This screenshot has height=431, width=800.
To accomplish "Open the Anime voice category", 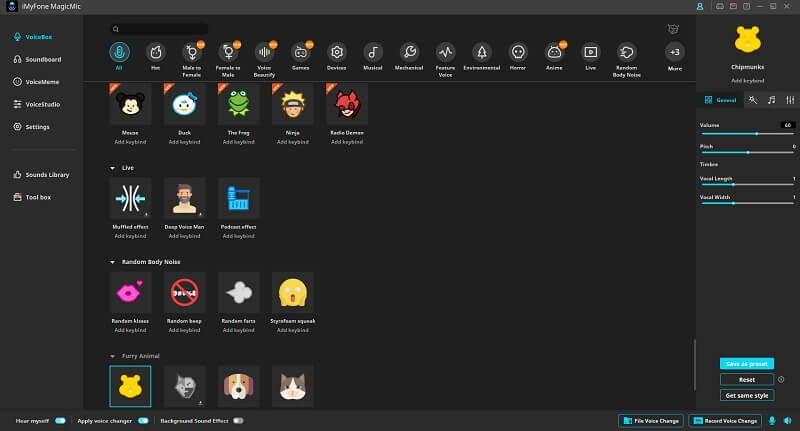I will click(x=554, y=52).
